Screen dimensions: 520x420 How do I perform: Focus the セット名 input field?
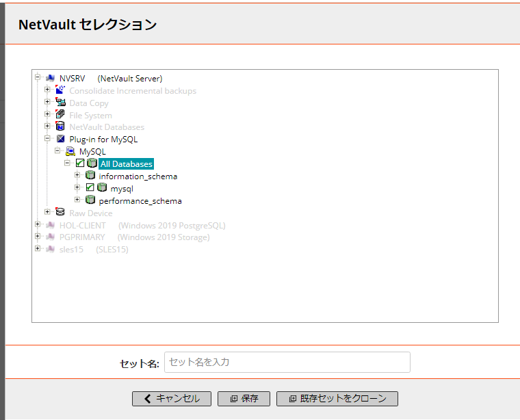click(287, 362)
